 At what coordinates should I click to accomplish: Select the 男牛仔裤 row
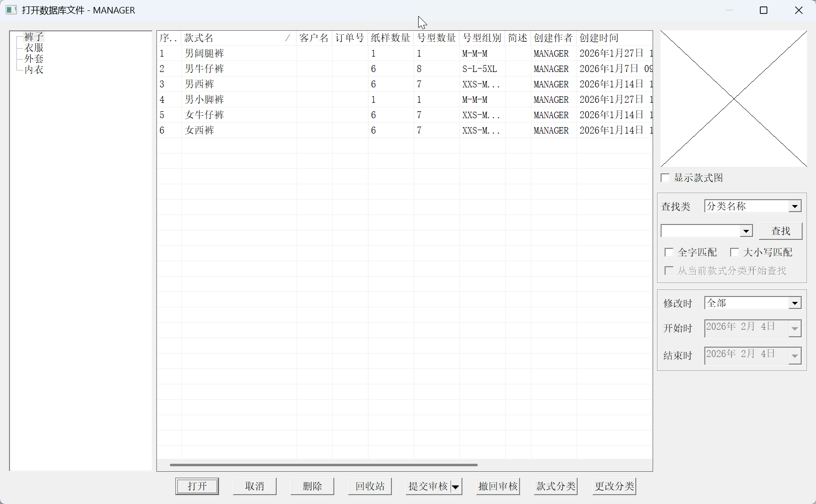click(205, 69)
